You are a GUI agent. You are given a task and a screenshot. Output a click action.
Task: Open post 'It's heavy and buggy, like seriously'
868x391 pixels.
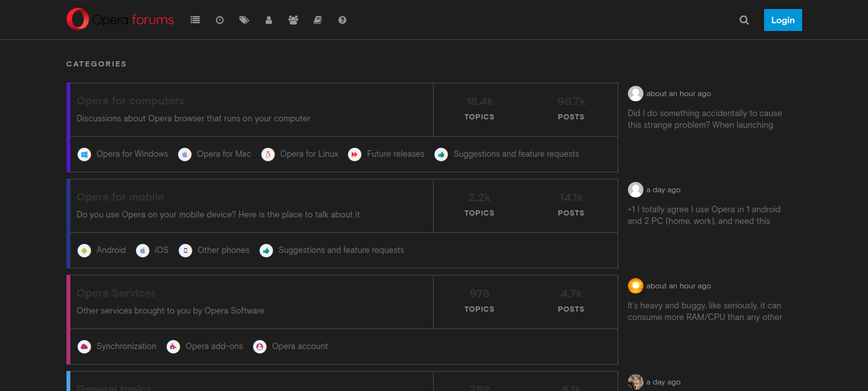(x=705, y=312)
